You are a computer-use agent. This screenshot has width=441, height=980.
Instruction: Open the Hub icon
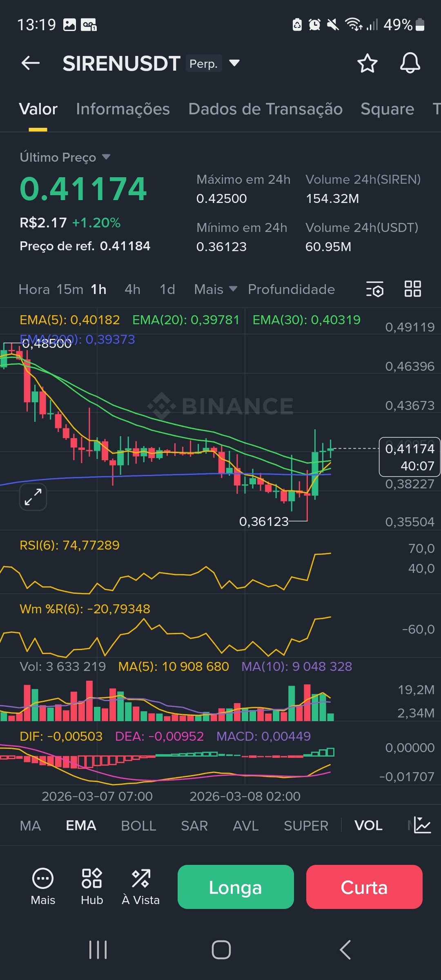92,886
